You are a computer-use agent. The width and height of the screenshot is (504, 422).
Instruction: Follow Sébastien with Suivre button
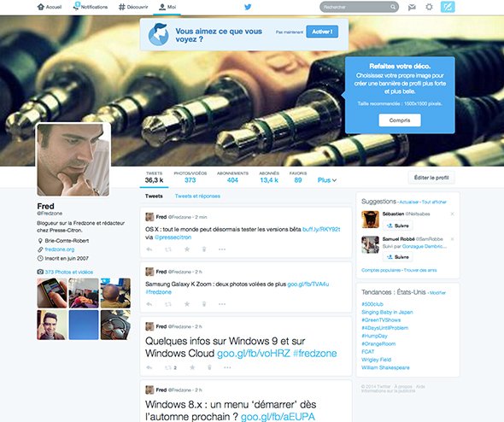tap(397, 226)
